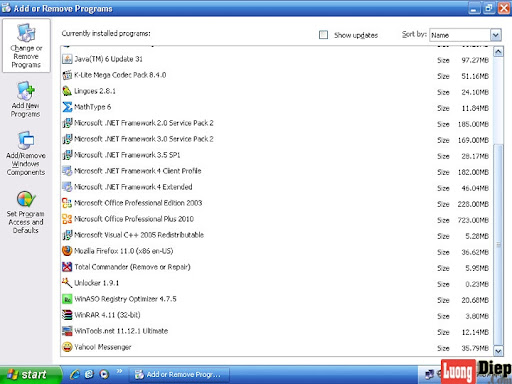Click the program list scrollbar thumb
Screen dimensions: 512x384
point(498,245)
